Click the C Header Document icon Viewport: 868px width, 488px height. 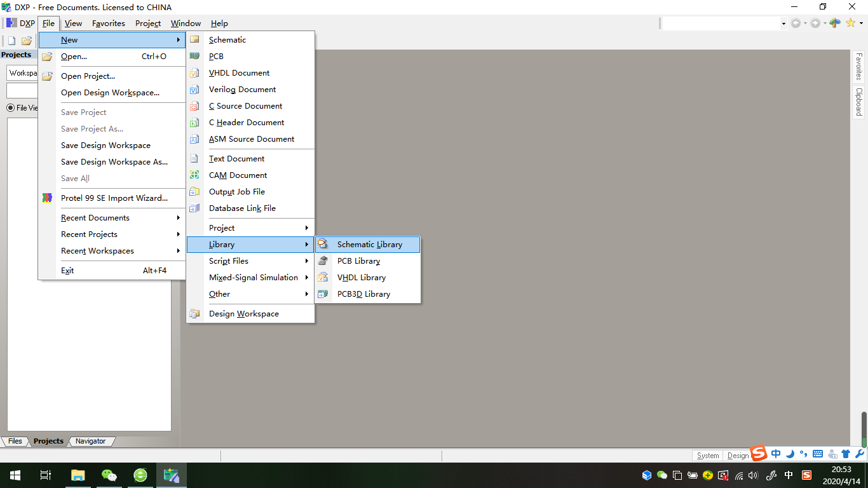point(194,122)
